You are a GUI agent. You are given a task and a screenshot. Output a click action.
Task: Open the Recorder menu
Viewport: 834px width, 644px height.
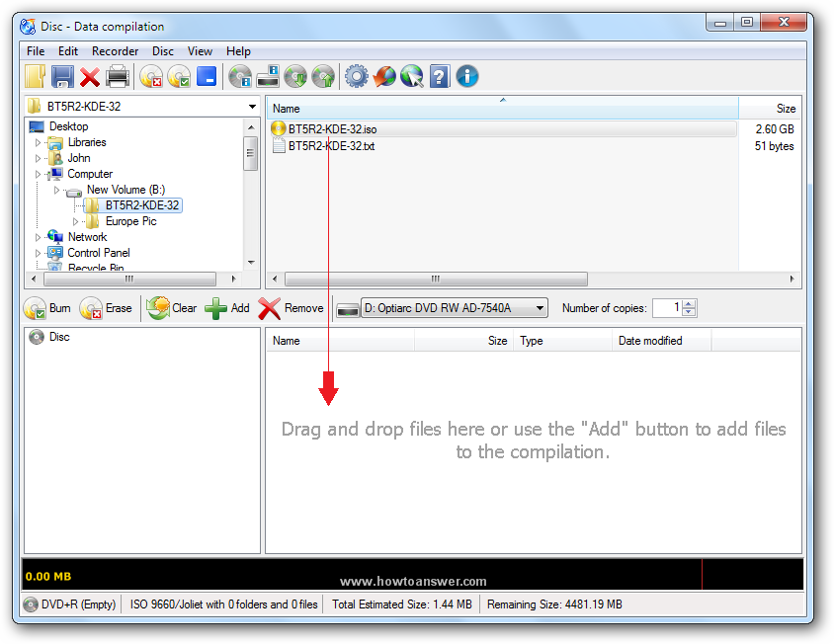coord(115,51)
